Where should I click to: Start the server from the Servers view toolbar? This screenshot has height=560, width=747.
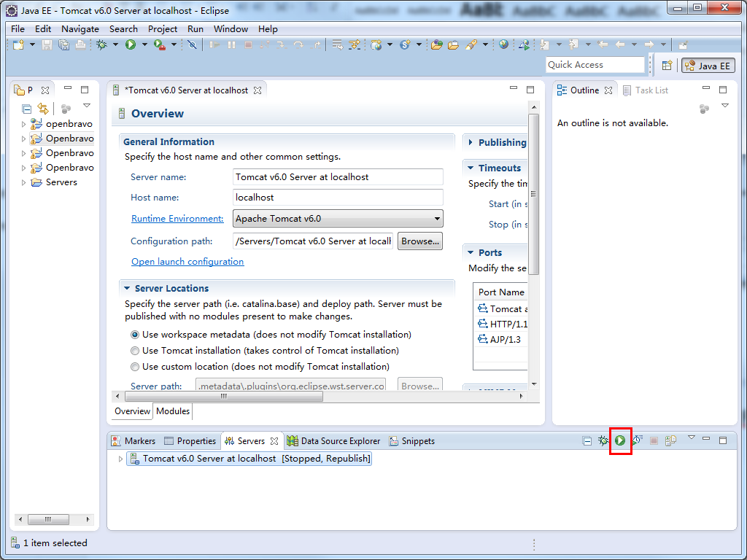tap(620, 440)
